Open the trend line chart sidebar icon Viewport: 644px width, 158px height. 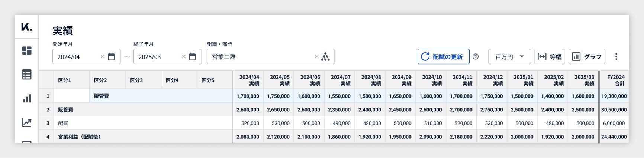27,122
